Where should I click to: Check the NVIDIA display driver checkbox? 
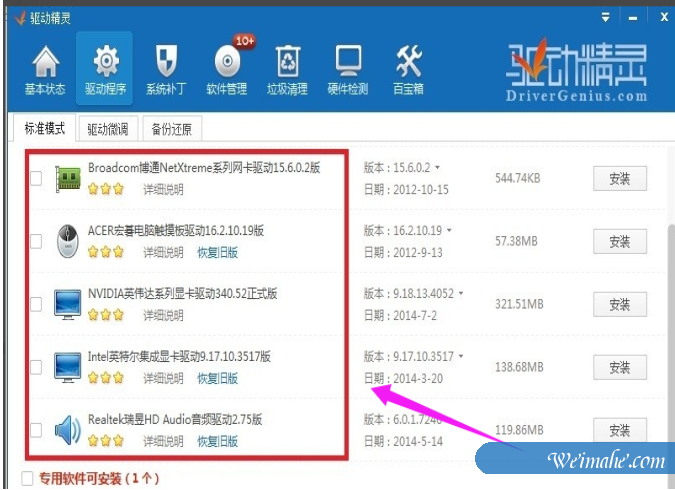point(36,304)
